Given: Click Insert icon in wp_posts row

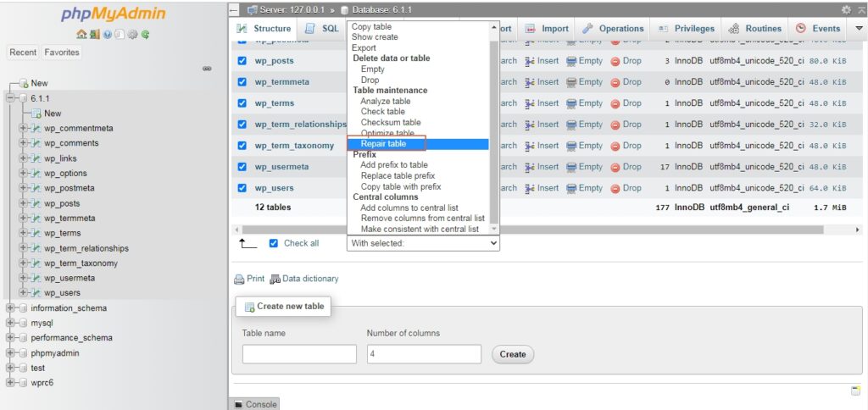Looking at the screenshot, I should pos(529,61).
